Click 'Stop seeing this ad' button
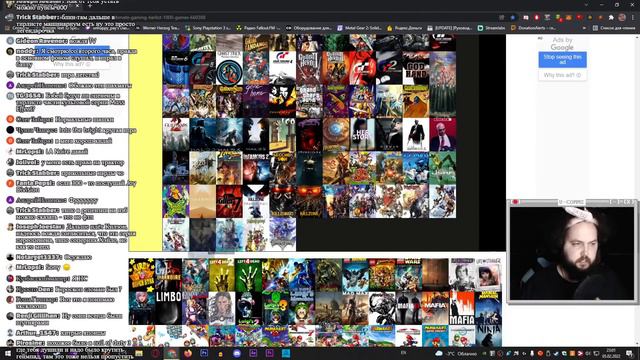Image resolution: width=640 pixels, height=360 pixels. [562, 60]
